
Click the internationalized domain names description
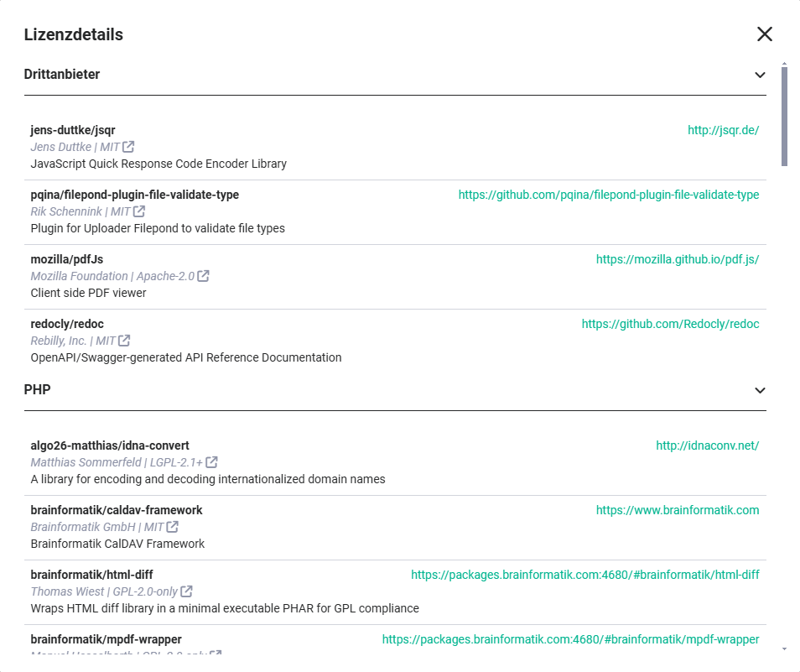pos(208,479)
